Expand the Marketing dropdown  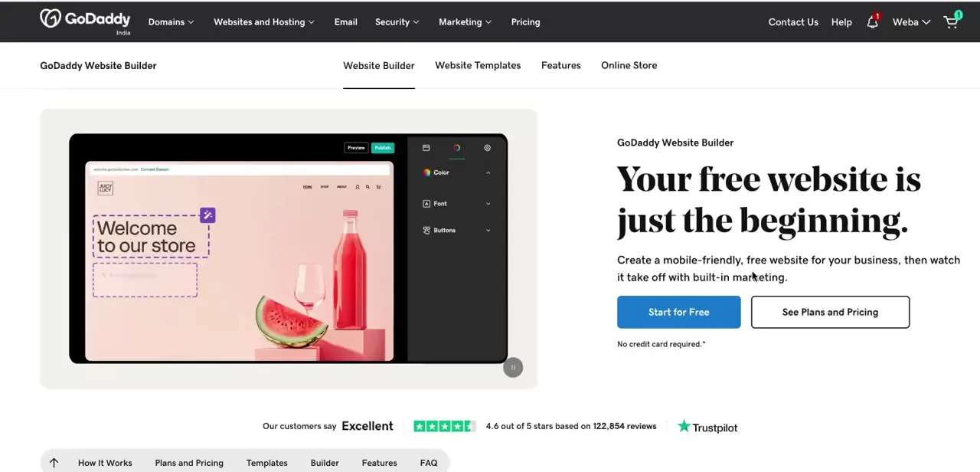click(465, 22)
